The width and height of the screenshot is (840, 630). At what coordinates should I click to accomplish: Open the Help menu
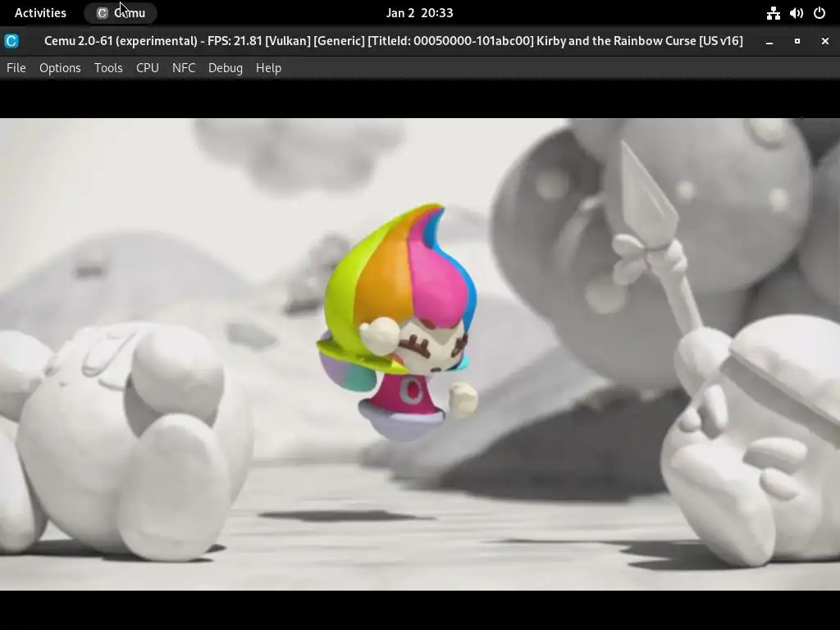pos(268,68)
